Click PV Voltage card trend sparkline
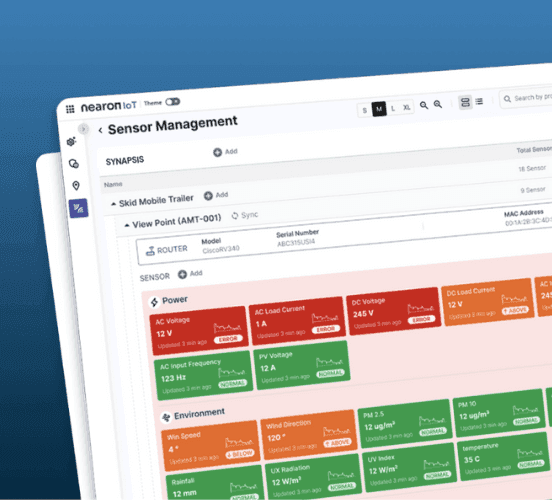The height and width of the screenshot is (500, 552). (329, 363)
